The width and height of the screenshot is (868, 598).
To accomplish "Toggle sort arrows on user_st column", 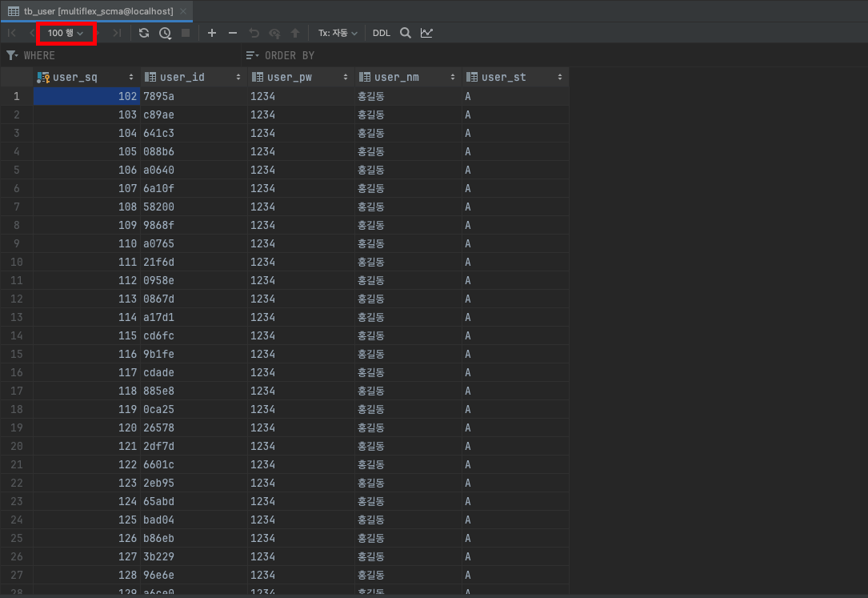I will click(560, 77).
